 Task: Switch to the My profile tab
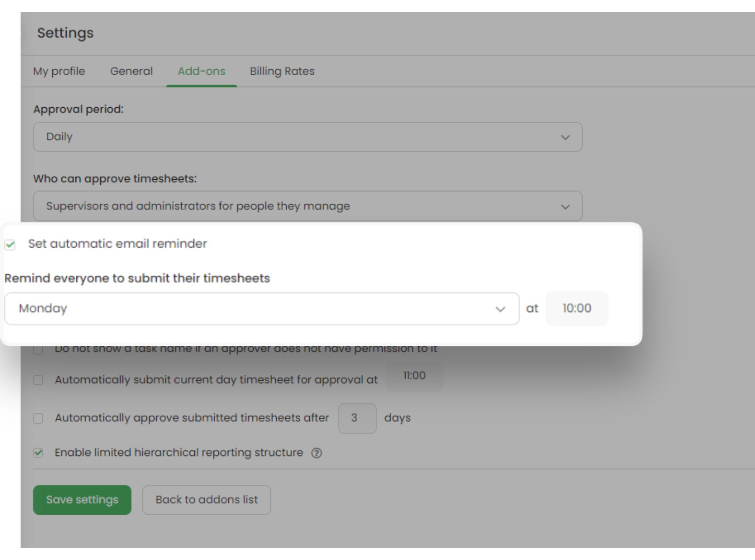59,71
